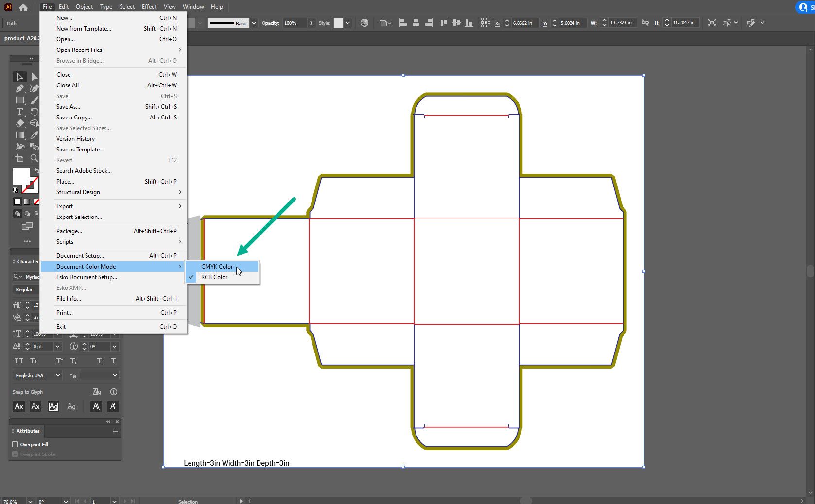
Task: Click Document Setup in File menu
Action: 80,255
